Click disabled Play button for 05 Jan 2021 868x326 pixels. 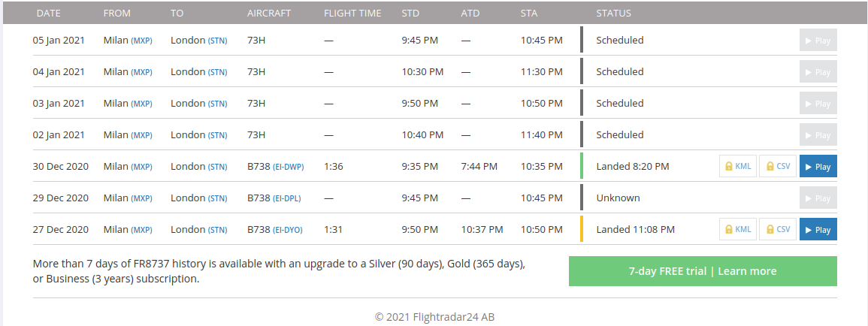click(818, 41)
